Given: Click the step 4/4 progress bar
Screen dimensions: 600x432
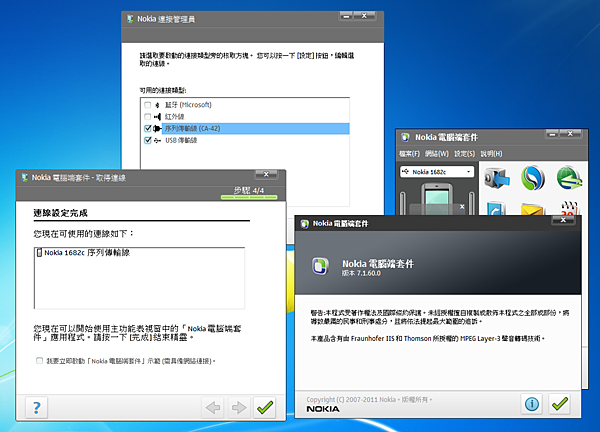Looking at the screenshot, I should point(249,197).
